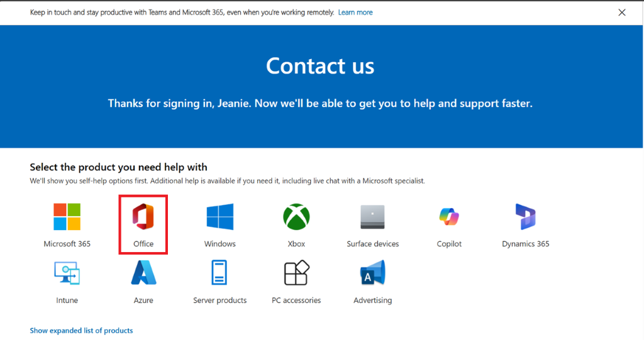
Task: Select the Microsoft 365 product icon
Action: coord(67,216)
